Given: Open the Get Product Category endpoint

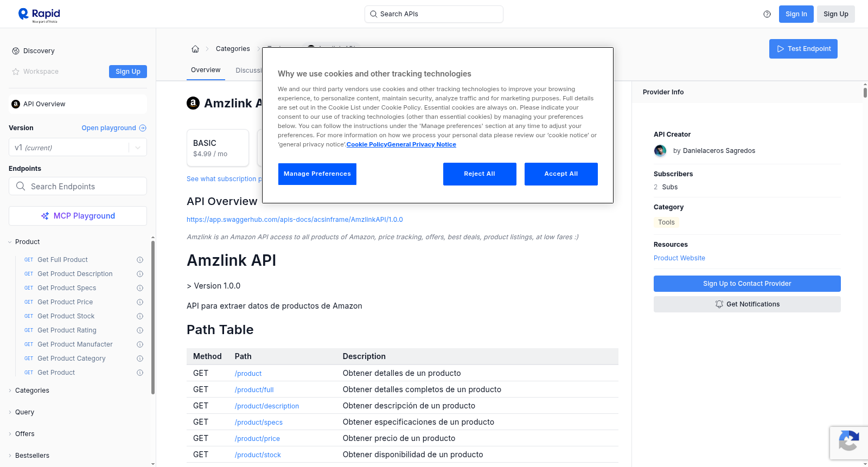Looking at the screenshot, I should pos(72,359).
